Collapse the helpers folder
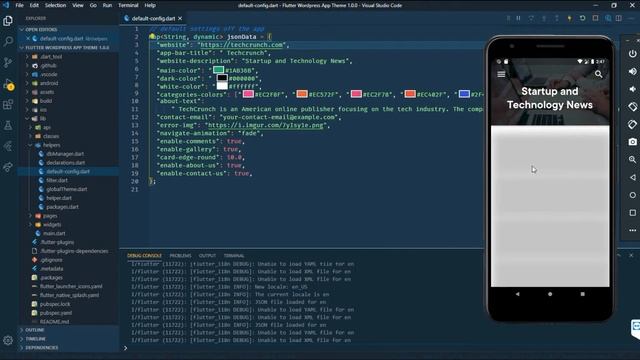 tap(51, 145)
